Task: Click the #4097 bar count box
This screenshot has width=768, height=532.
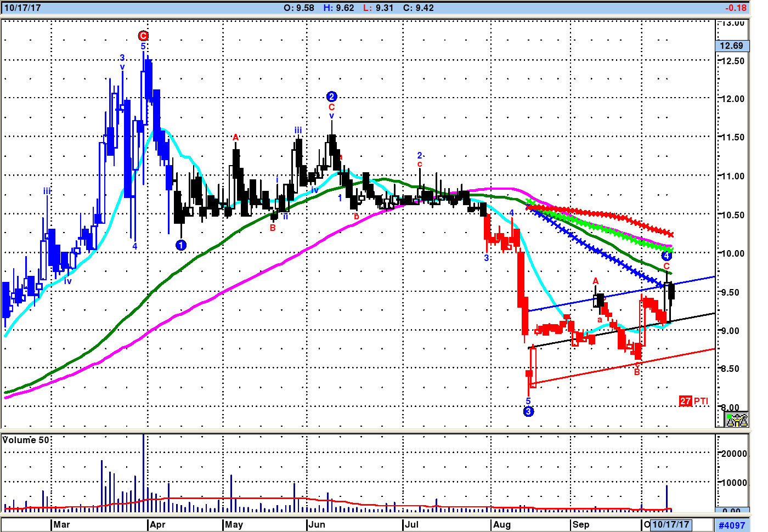Action: (732, 525)
